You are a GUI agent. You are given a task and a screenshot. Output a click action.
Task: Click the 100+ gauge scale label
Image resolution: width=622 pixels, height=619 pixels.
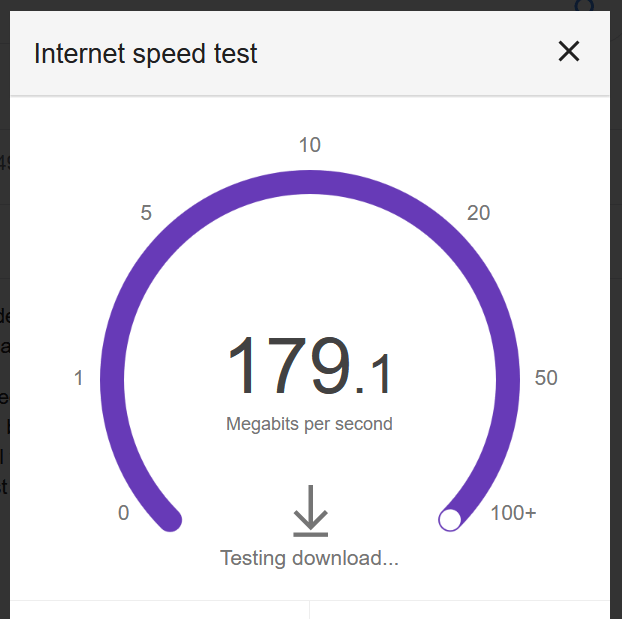click(513, 513)
